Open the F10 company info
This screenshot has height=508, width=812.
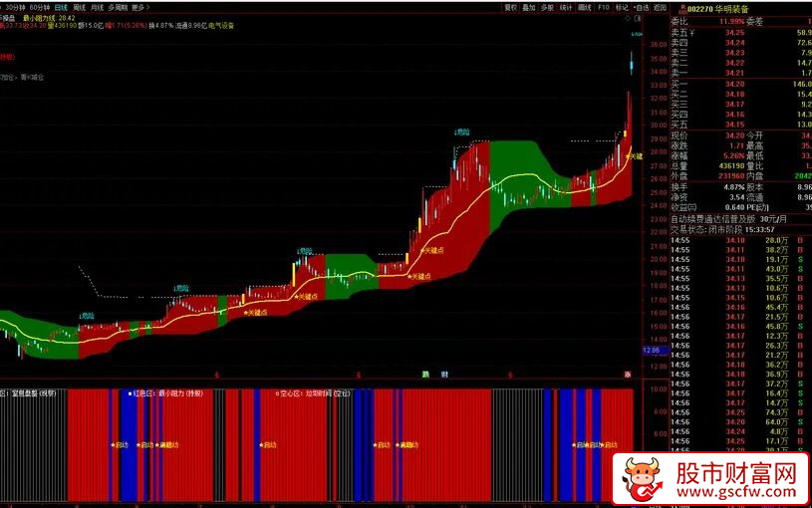click(x=604, y=8)
